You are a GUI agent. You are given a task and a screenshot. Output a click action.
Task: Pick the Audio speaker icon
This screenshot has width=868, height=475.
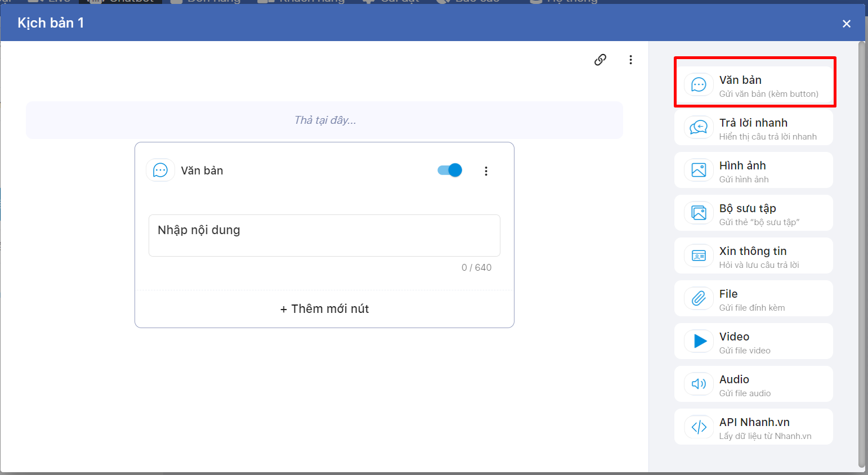pyautogui.click(x=699, y=384)
